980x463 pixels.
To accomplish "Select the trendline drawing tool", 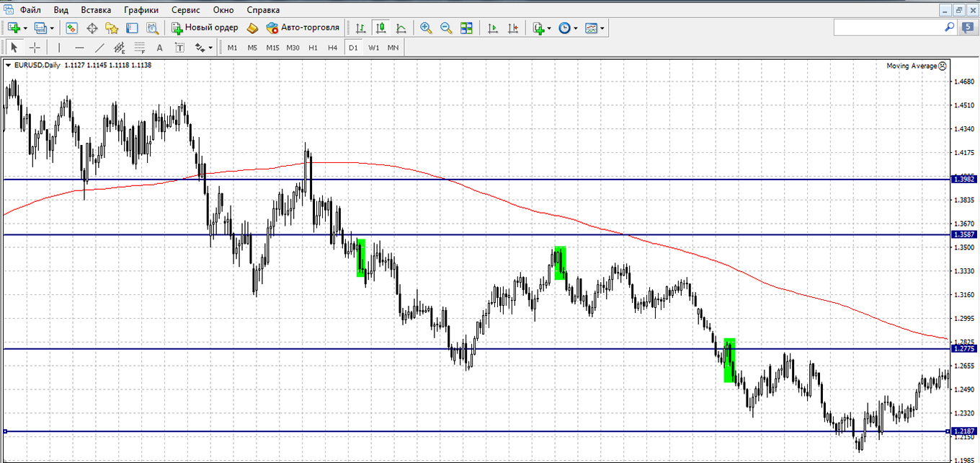I will point(99,48).
